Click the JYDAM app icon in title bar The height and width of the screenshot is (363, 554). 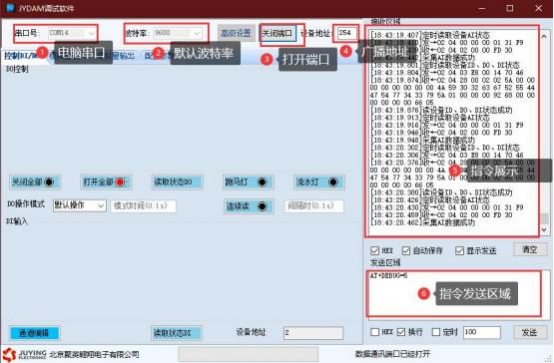pos(11,8)
